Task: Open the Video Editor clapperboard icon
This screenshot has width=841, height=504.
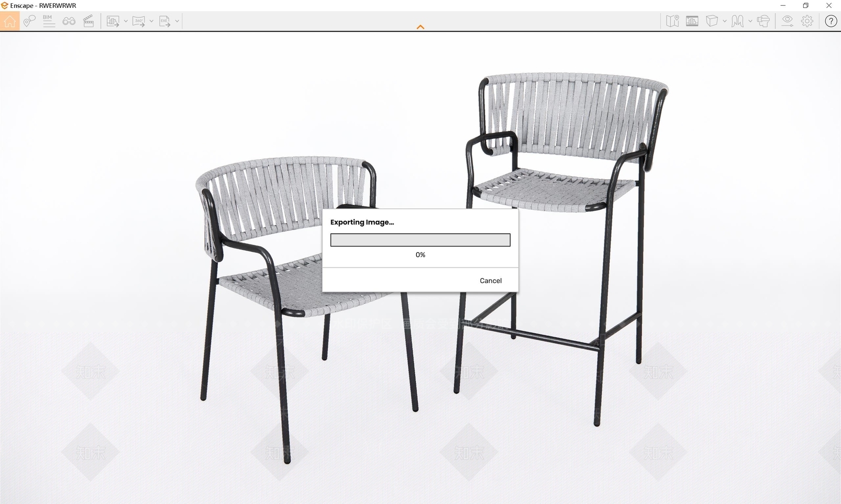Action: tap(88, 21)
